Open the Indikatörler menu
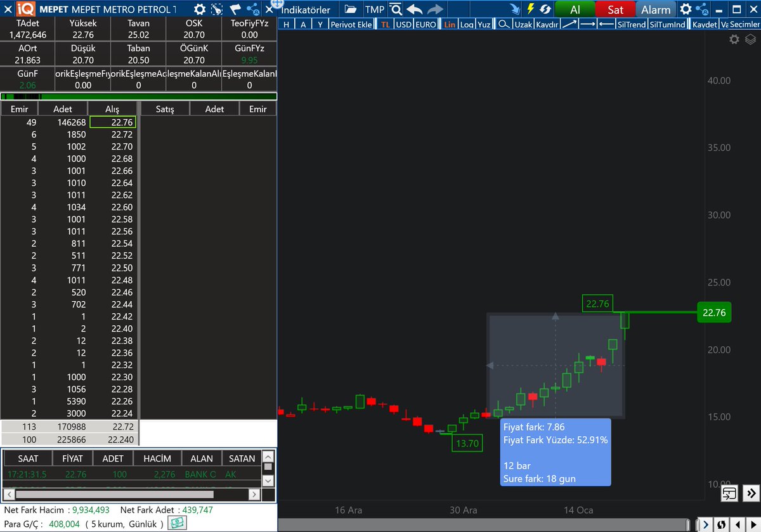Screen dimensions: 761x532 pyautogui.click(x=305, y=10)
